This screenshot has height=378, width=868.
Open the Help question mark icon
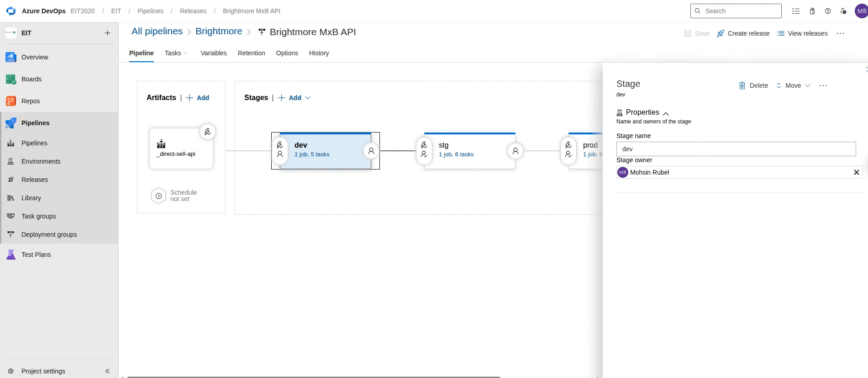(x=828, y=11)
